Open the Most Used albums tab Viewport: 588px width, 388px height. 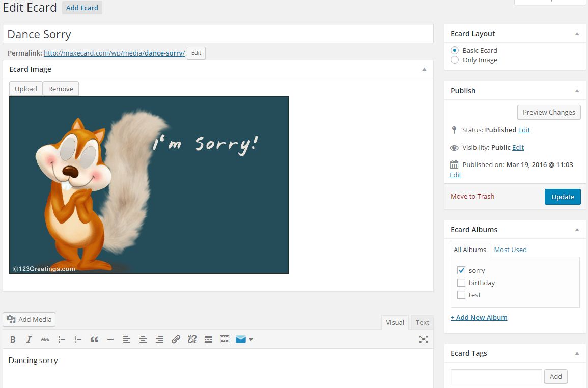[510, 250]
